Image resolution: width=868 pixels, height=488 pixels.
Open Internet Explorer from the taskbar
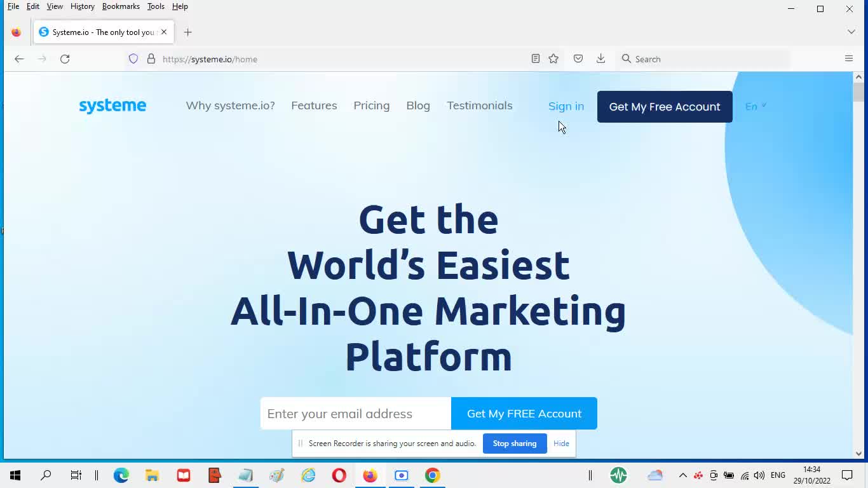[x=308, y=475]
